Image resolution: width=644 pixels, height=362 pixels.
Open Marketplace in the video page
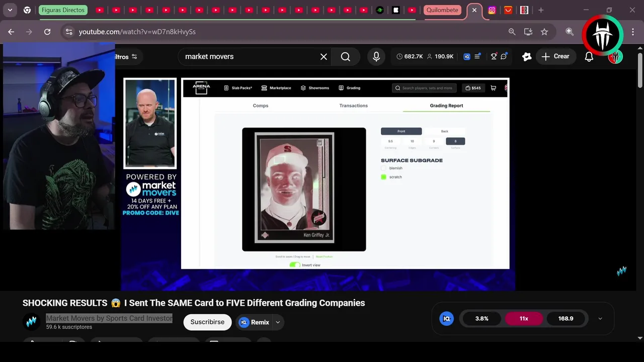(276, 88)
